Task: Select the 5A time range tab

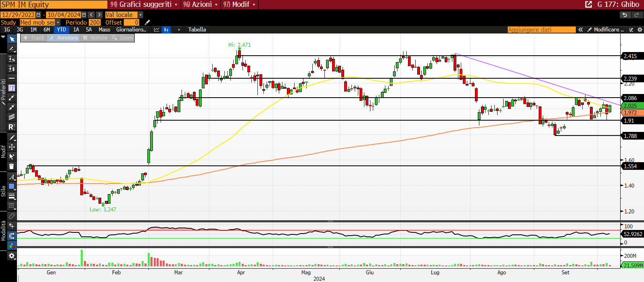Action: (89, 30)
